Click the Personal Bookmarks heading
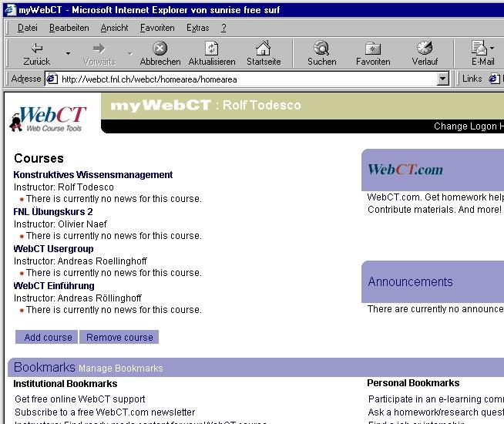Viewport: 504px width, 424px height. (x=413, y=383)
